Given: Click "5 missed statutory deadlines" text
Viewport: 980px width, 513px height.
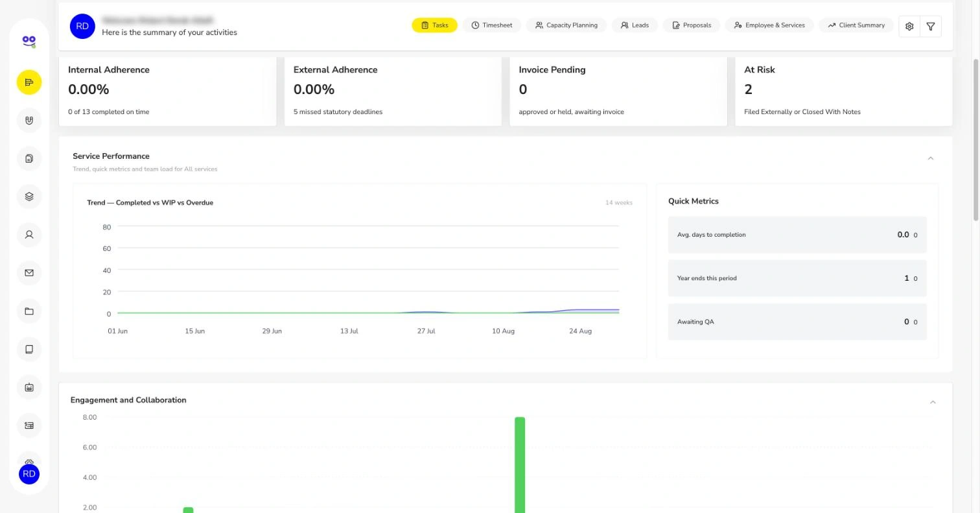Looking at the screenshot, I should point(338,112).
